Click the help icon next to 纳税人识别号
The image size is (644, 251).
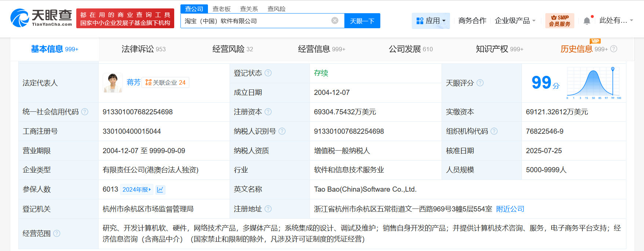282,131
